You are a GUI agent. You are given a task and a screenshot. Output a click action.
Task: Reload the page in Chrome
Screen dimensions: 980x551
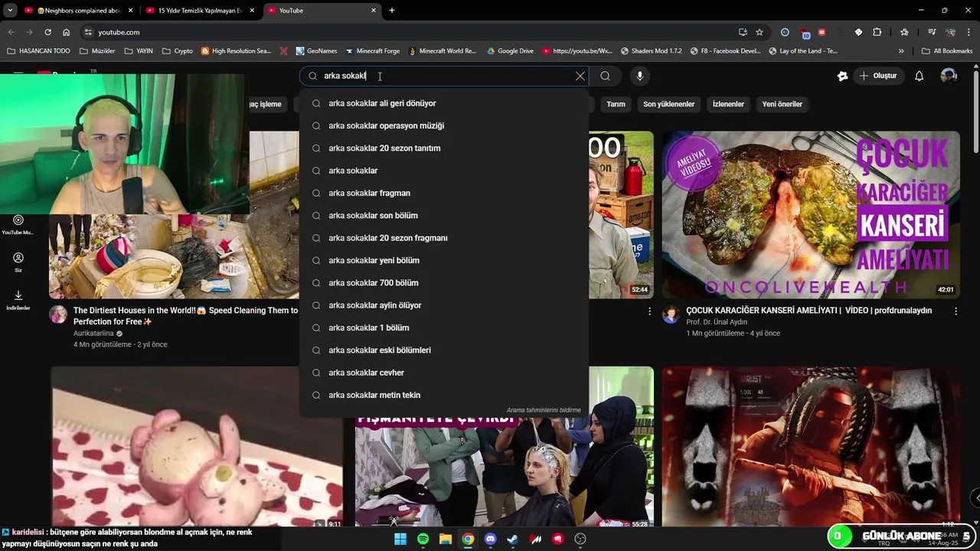click(47, 32)
